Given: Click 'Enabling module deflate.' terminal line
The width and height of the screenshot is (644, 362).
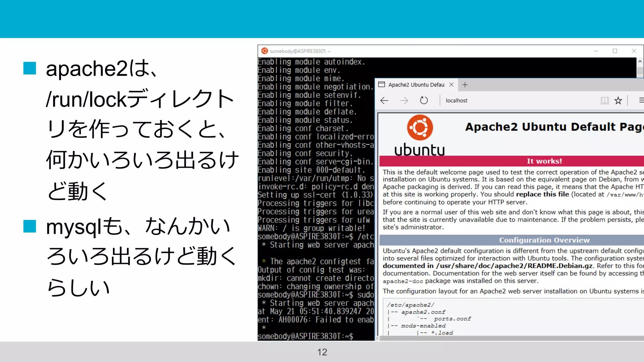Looking at the screenshot, I should (307, 112).
